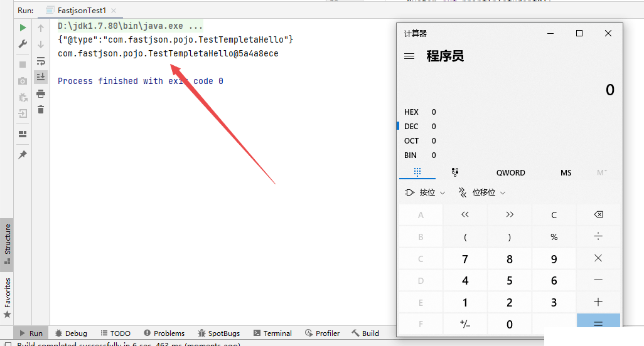Expand the 位移位 bit shift dropdown

[x=482, y=192]
